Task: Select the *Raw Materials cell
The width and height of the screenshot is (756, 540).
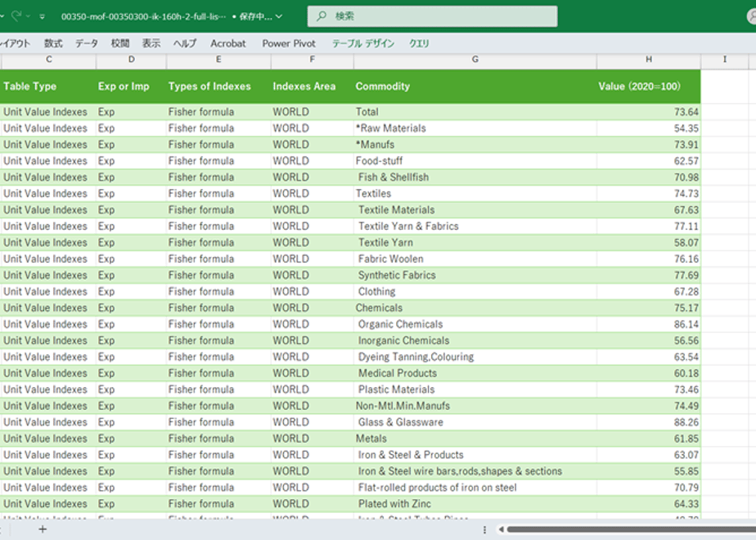Action: (x=475, y=128)
